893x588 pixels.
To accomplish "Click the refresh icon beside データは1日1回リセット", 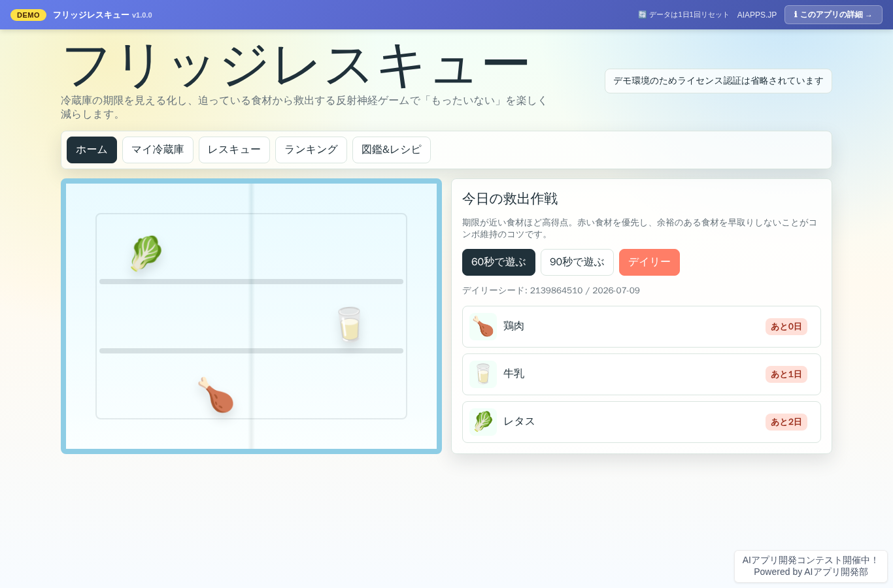I will coord(642,14).
